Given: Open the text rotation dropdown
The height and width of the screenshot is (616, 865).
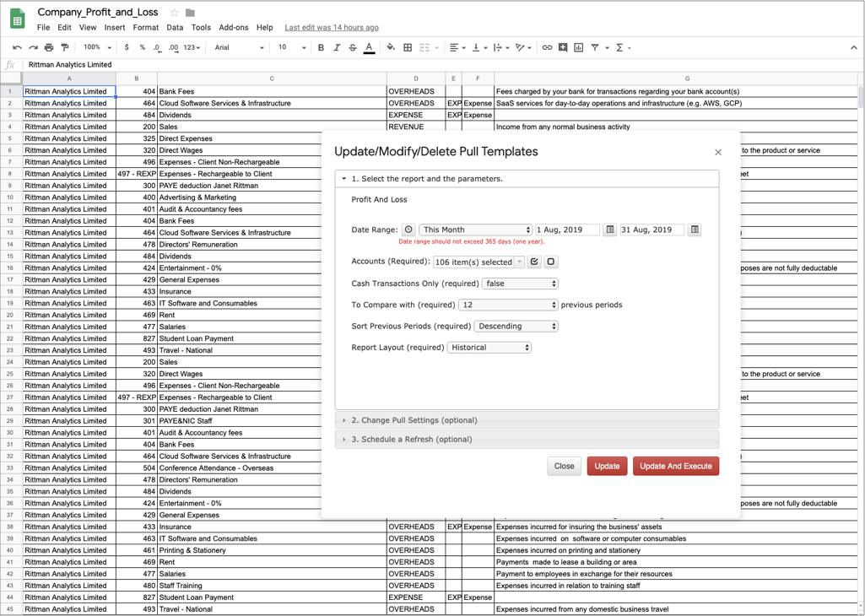Looking at the screenshot, I should tap(523, 48).
